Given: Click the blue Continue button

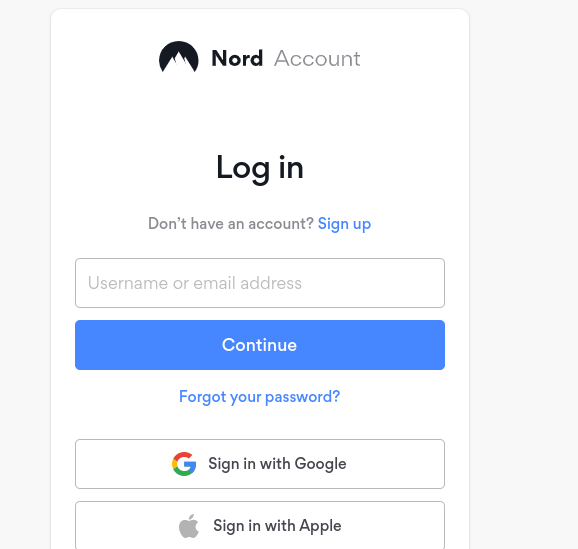Looking at the screenshot, I should coord(260,345).
